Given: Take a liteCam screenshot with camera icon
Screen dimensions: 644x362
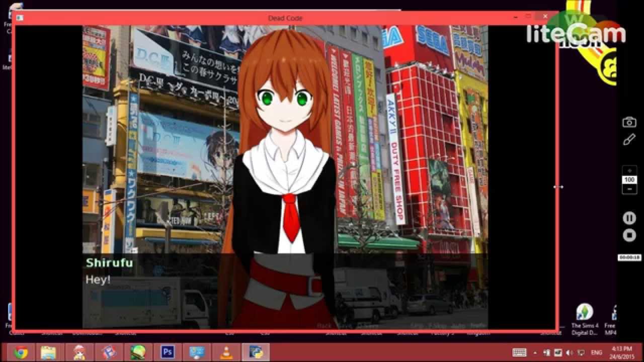Looking at the screenshot, I should (629, 122).
